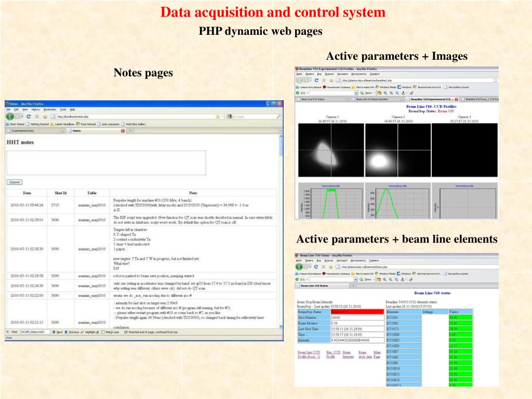The width and height of the screenshot is (532, 399).
Task: Click the HHT notes text area
Action: [106, 163]
